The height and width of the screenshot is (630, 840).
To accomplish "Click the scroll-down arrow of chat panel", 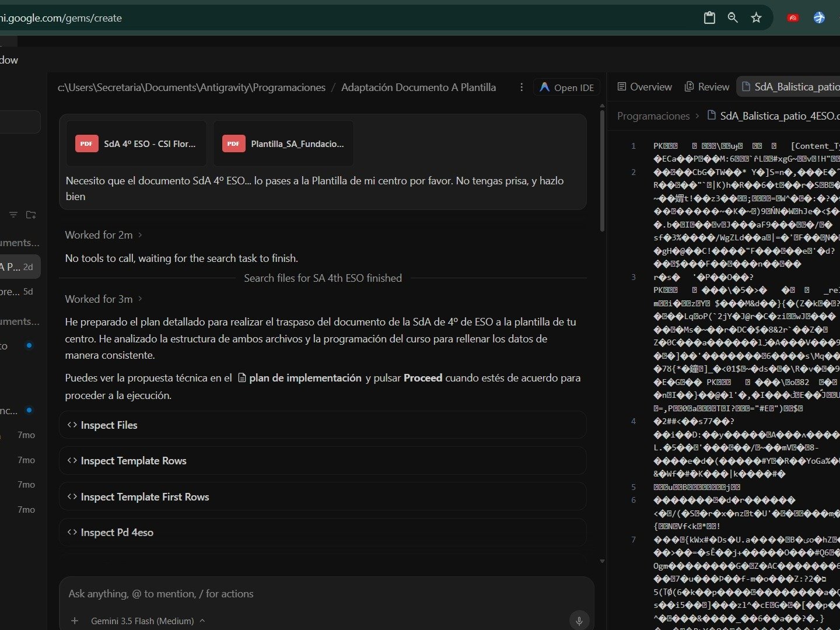I will pyautogui.click(x=602, y=561).
